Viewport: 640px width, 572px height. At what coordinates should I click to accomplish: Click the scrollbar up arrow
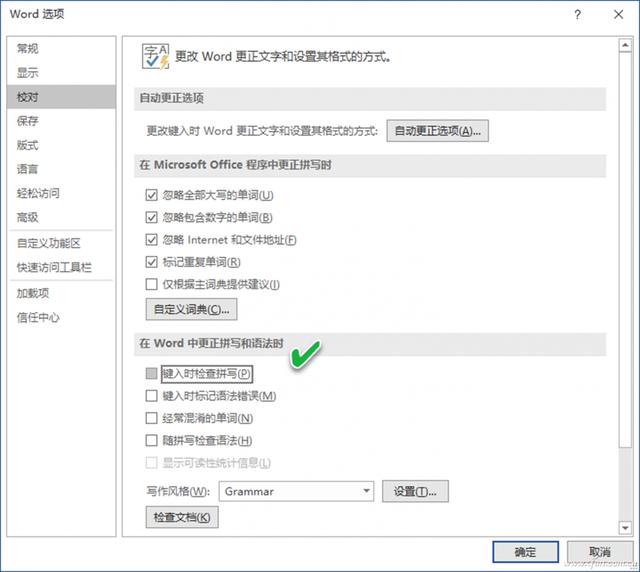(x=625, y=45)
